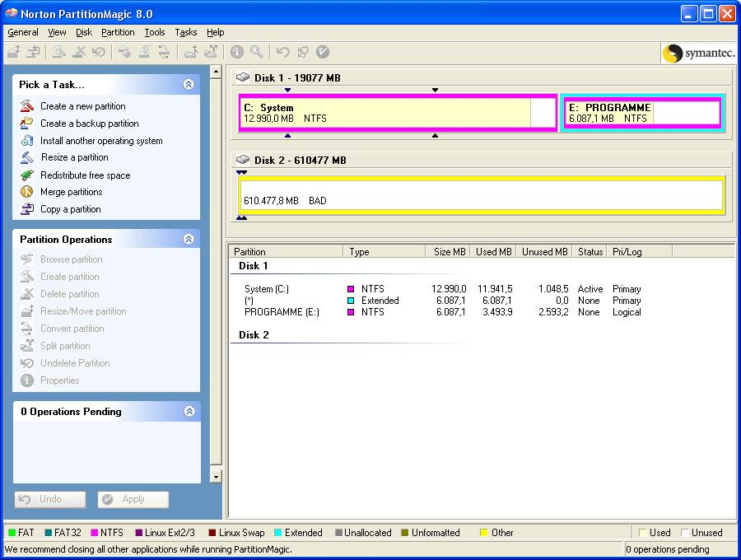Image resolution: width=741 pixels, height=560 pixels.
Task: Click Browse partition in Partition Operations
Action: pos(62,259)
